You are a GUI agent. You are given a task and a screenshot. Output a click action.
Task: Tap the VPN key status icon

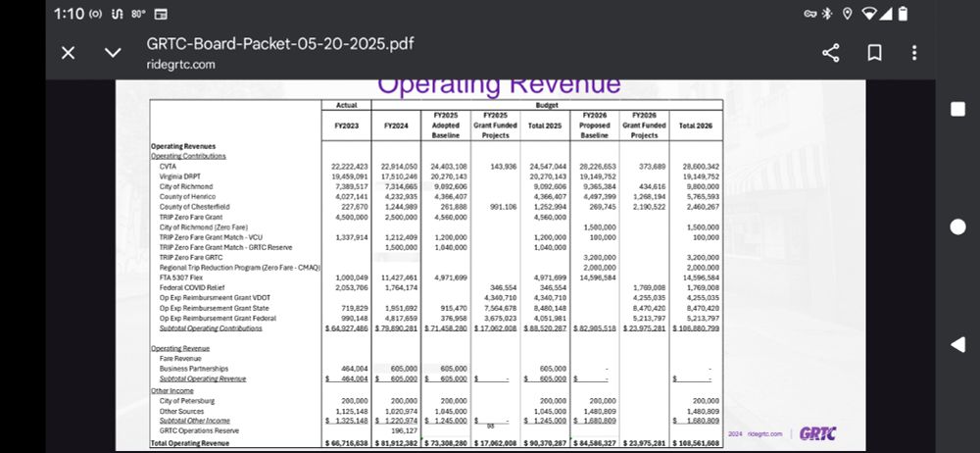810,14
